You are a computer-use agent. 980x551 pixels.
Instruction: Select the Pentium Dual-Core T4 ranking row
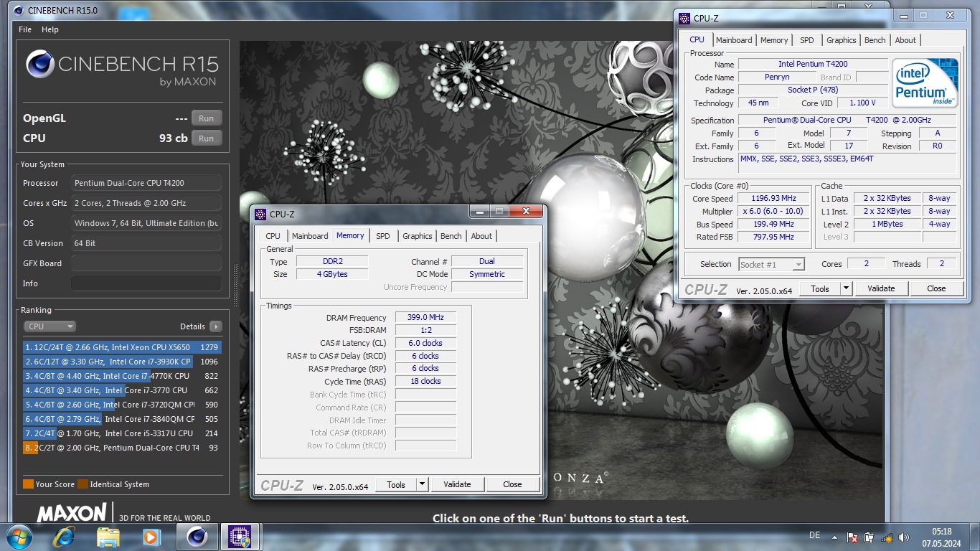pos(122,448)
